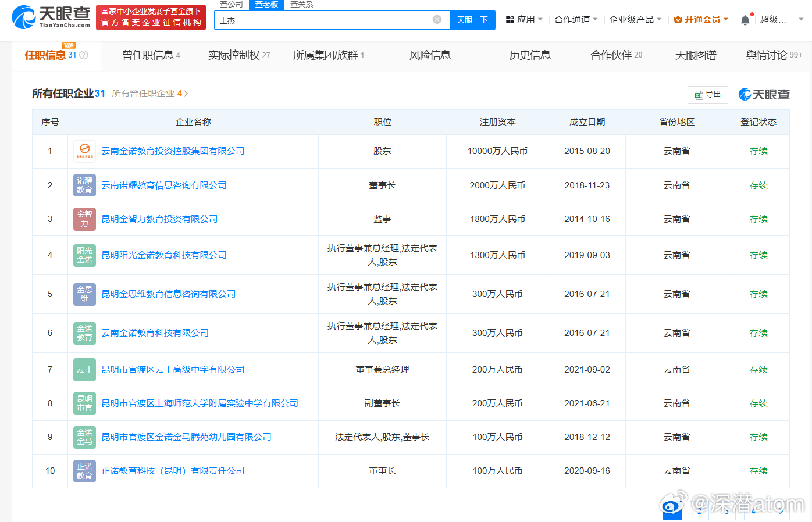Open 昆明金思维教育信息咨询有限公司 link
This screenshot has width=812, height=522.
tap(169, 294)
